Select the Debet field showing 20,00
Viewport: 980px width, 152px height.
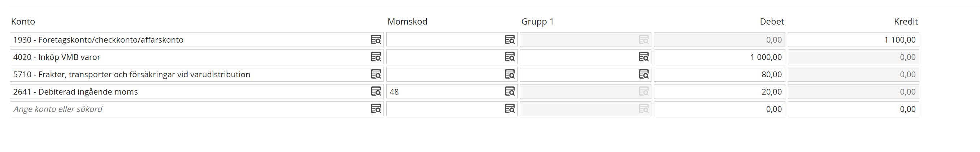(719, 92)
